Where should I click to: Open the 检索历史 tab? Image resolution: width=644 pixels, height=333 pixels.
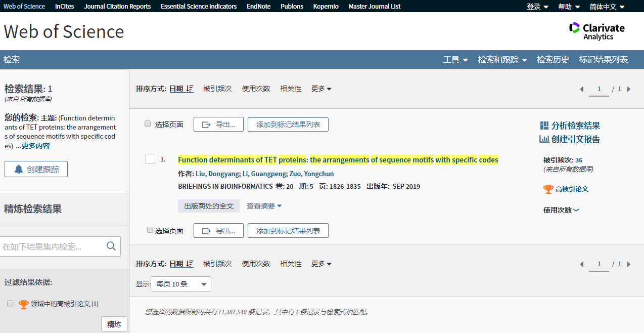tap(553, 60)
